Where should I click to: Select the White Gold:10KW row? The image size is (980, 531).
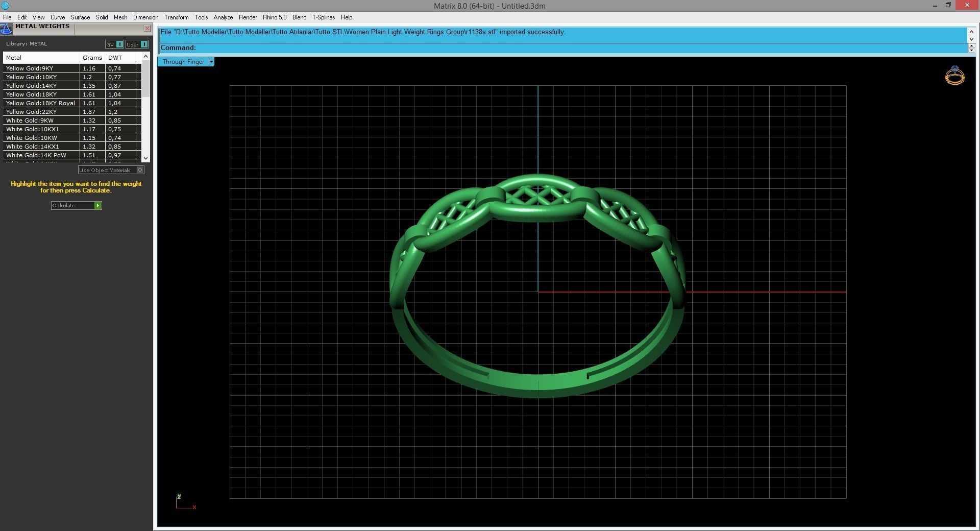72,138
